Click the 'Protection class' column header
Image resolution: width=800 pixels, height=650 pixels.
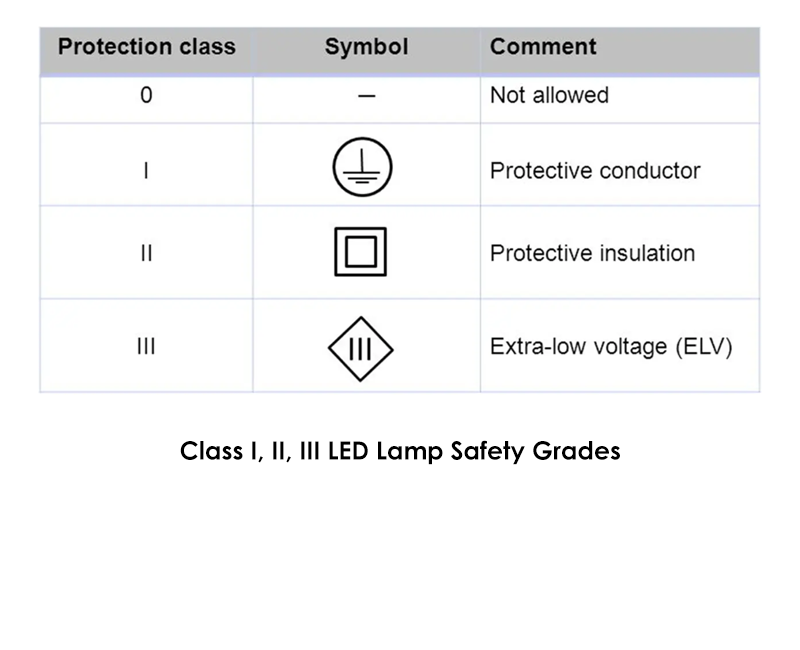pyautogui.click(x=146, y=47)
